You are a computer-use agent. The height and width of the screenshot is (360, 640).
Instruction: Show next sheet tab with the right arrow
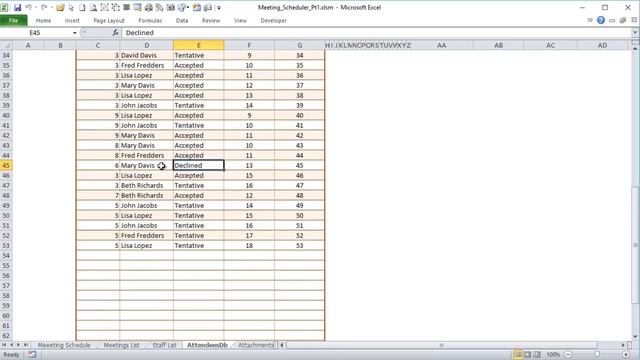[x=18, y=345]
